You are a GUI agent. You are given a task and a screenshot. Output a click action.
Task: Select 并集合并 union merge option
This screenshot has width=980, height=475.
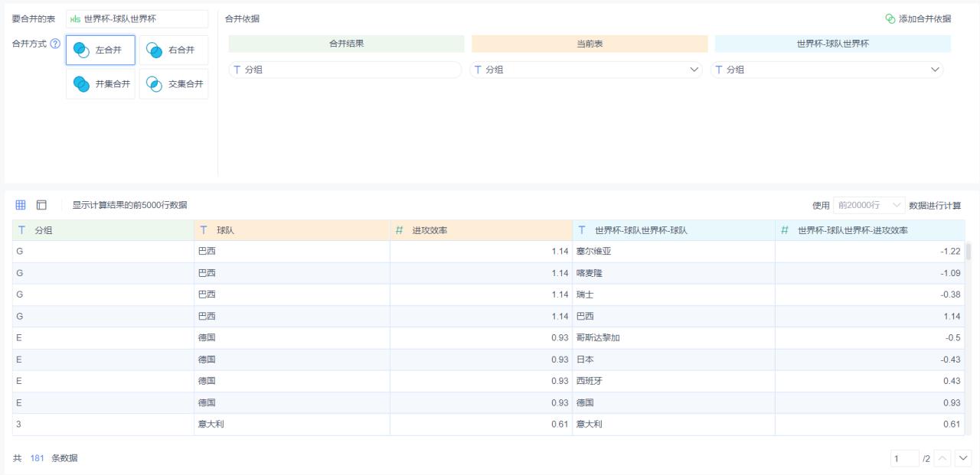[x=100, y=84]
